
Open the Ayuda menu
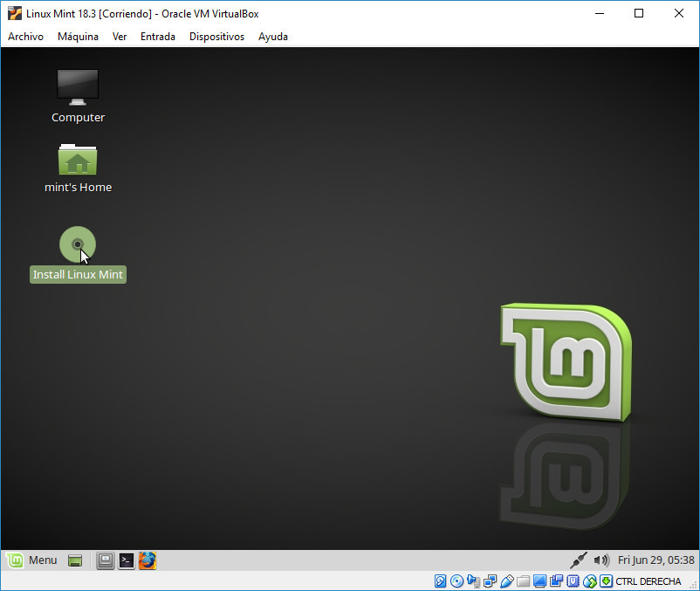[x=273, y=37]
